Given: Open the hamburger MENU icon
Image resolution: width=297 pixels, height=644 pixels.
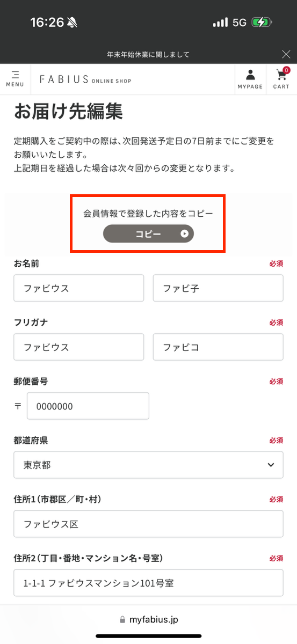Looking at the screenshot, I should pyautogui.click(x=15, y=79).
